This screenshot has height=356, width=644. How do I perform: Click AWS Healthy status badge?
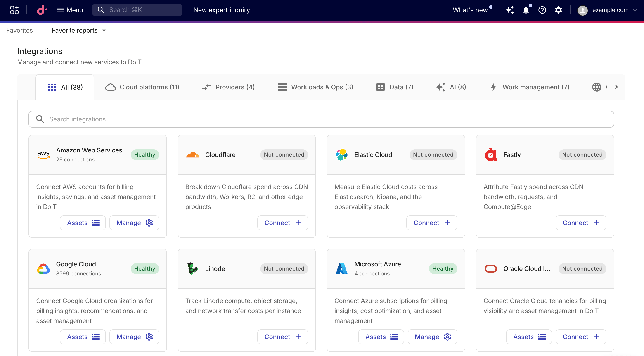point(145,155)
